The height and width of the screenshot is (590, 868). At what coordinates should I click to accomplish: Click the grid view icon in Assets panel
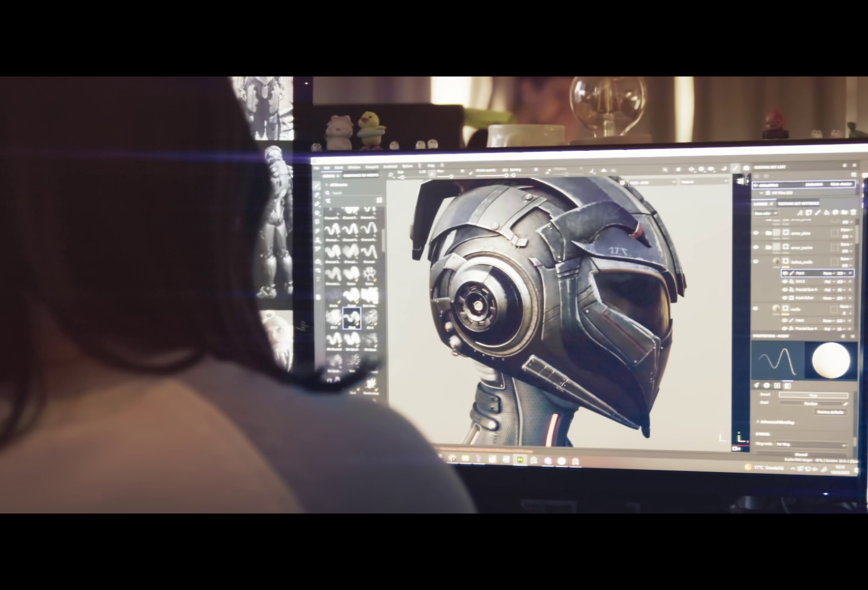coord(379,200)
